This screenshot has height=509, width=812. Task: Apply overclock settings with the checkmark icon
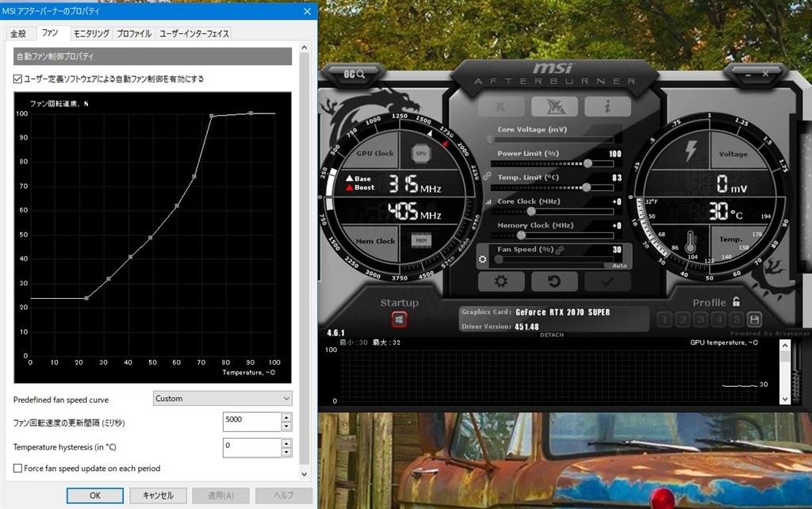click(x=608, y=283)
